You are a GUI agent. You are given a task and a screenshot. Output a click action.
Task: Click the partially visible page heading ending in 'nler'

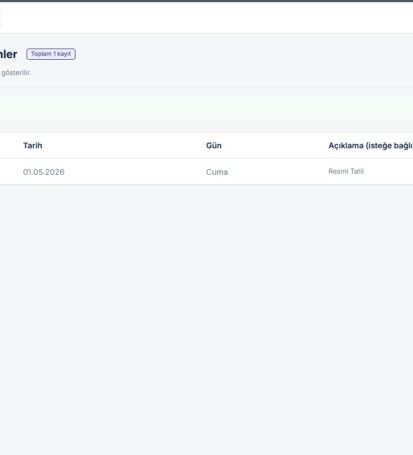click(8, 54)
